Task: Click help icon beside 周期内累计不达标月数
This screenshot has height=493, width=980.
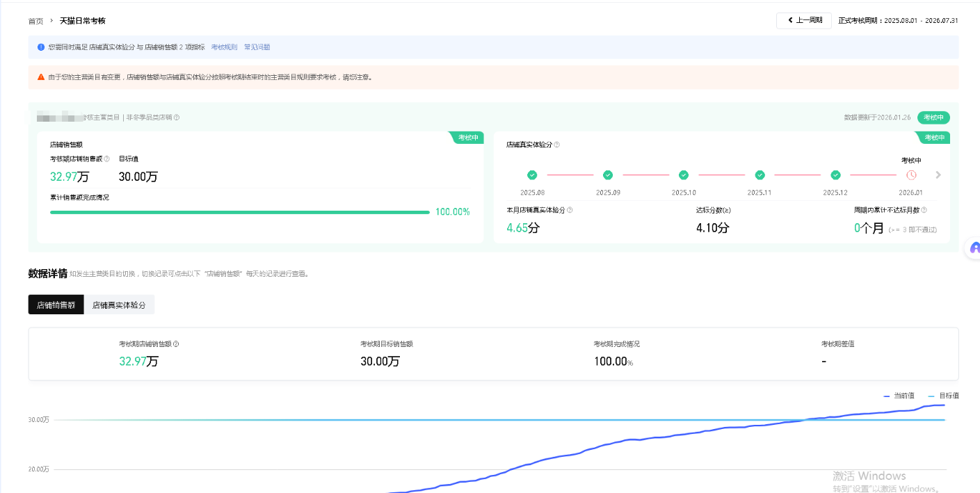Action: (x=924, y=209)
